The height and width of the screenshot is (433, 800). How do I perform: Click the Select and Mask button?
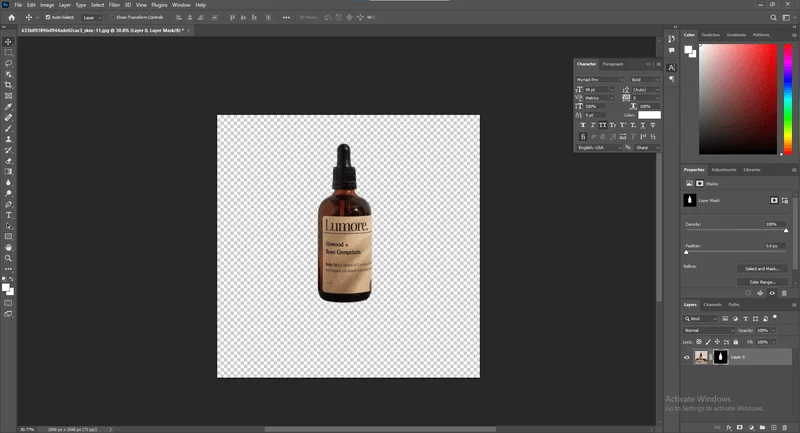[762, 269]
